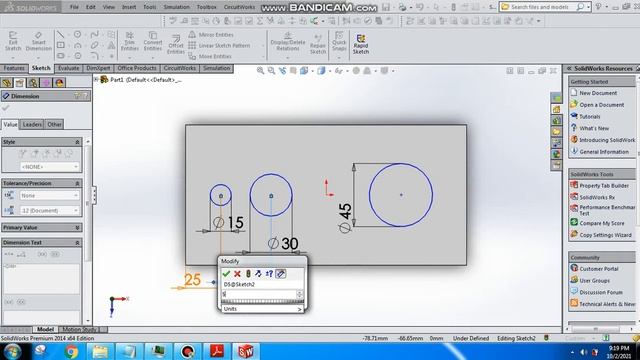
Task: Click the Rebuild traffic-light icon in Modify dialog
Action: [248, 273]
